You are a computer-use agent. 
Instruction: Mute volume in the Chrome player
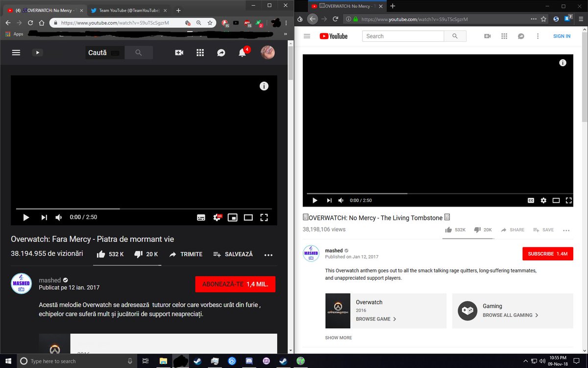tap(59, 217)
